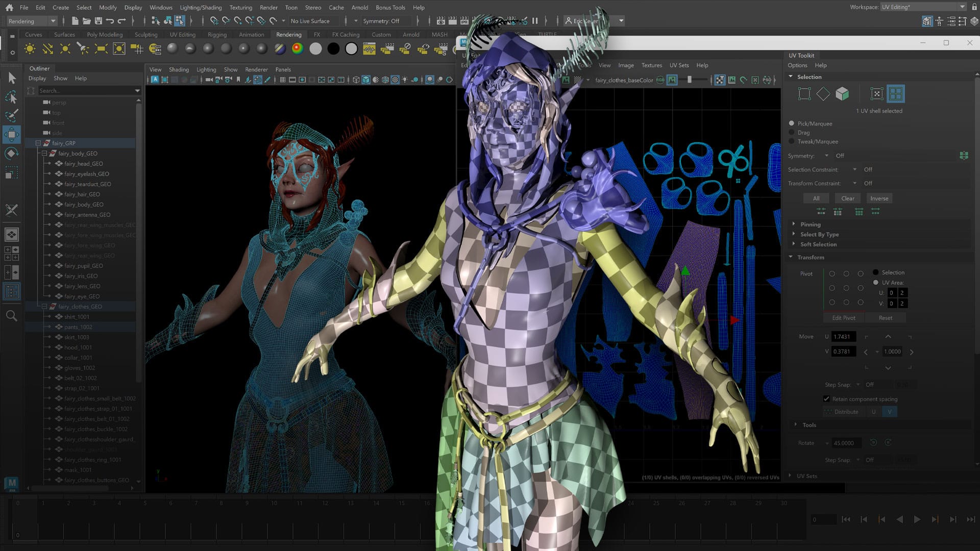
Task: Switch to the Sculpting shelf tab
Action: pyautogui.click(x=146, y=34)
